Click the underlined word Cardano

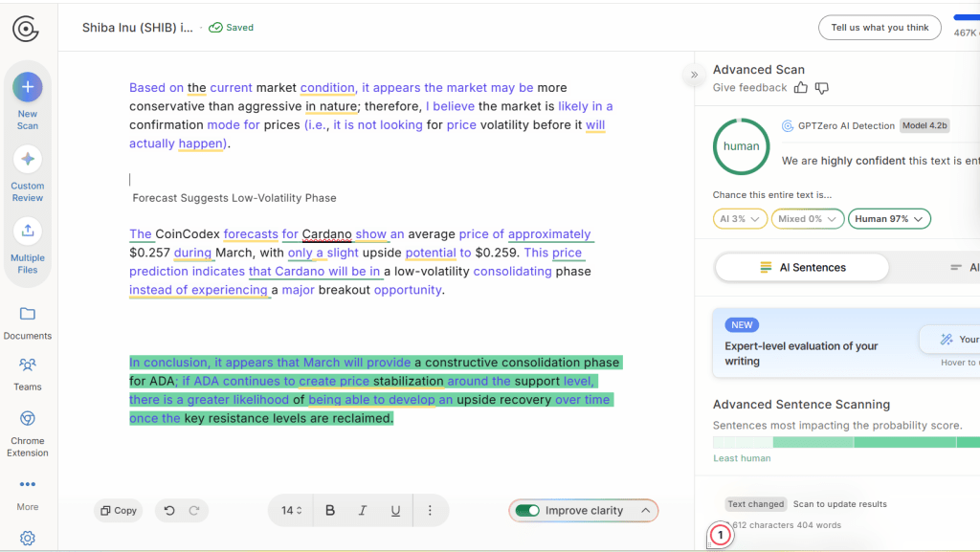[x=327, y=234]
